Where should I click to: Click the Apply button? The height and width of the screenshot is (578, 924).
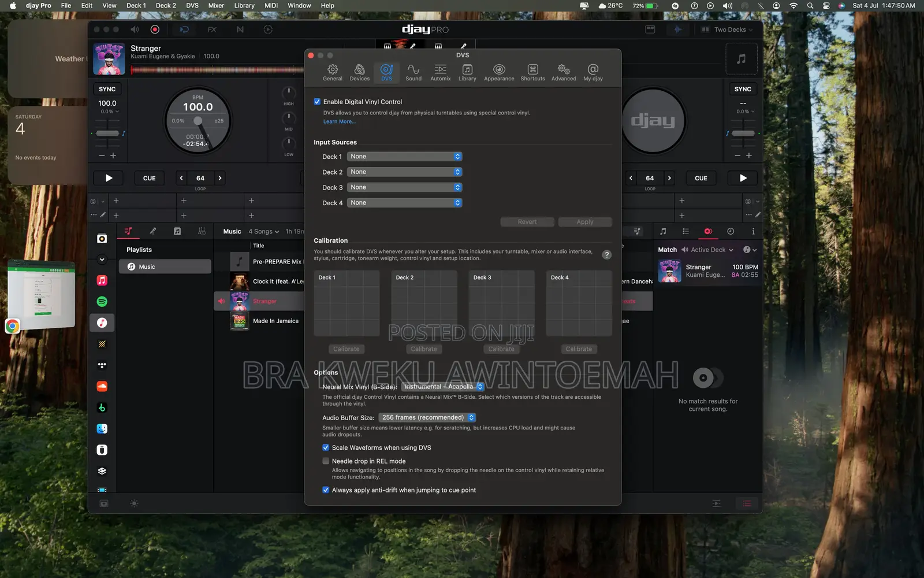[x=585, y=222]
